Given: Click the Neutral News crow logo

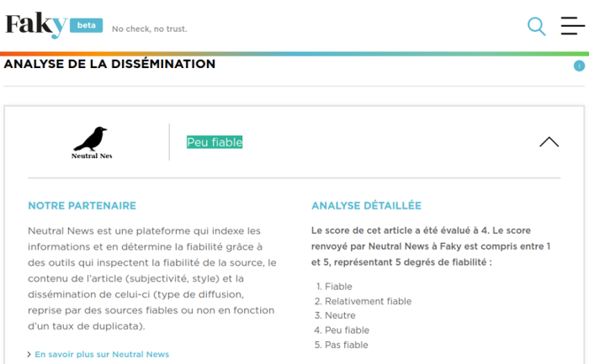Looking at the screenshot, I should [x=91, y=143].
